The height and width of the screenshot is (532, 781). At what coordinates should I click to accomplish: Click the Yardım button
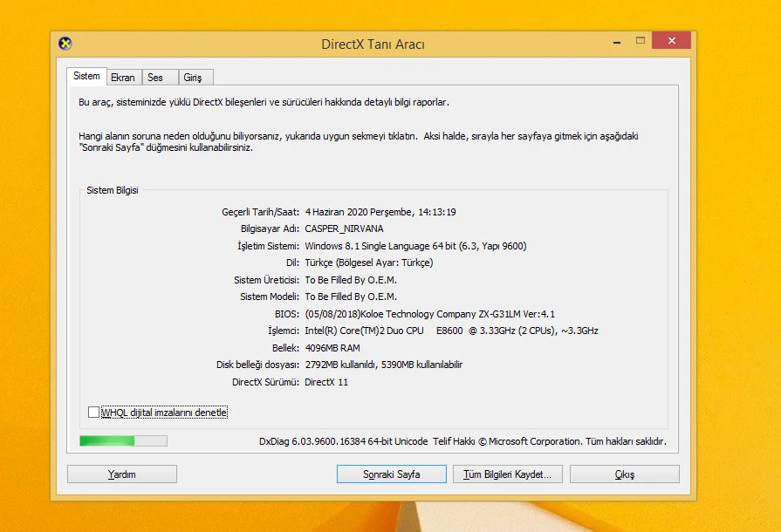coord(122,474)
